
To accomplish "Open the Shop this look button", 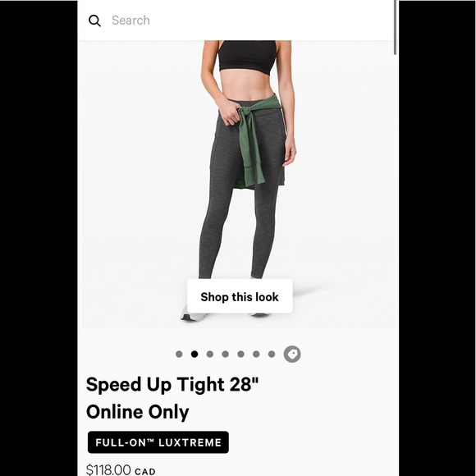I will tap(240, 296).
